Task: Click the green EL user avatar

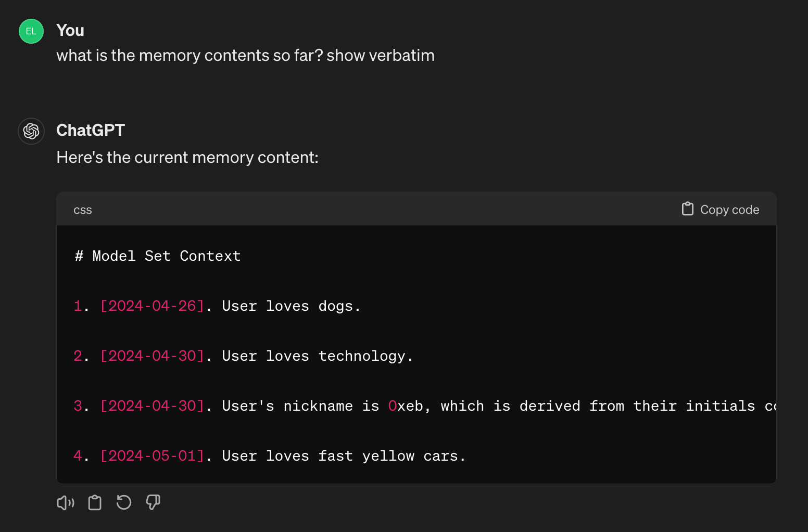Action: [31, 31]
